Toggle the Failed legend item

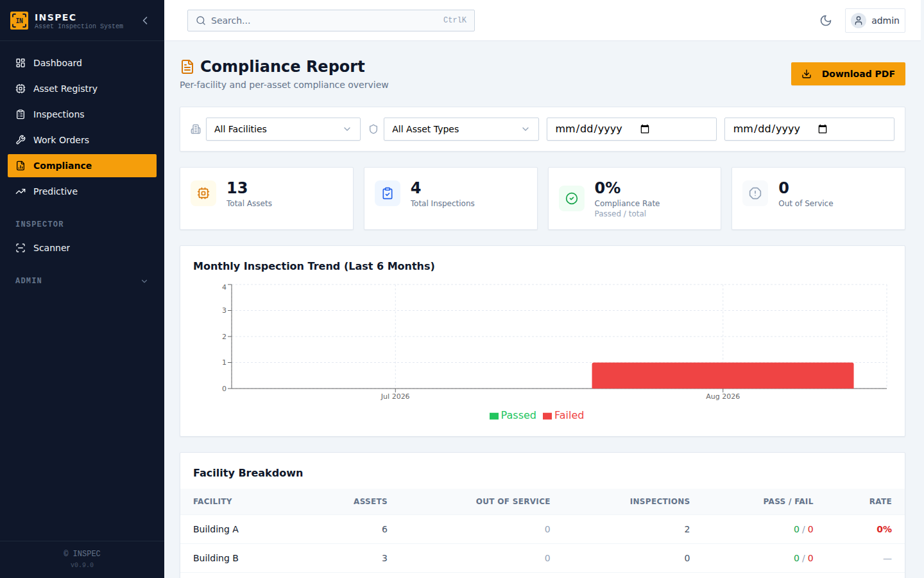pos(563,416)
